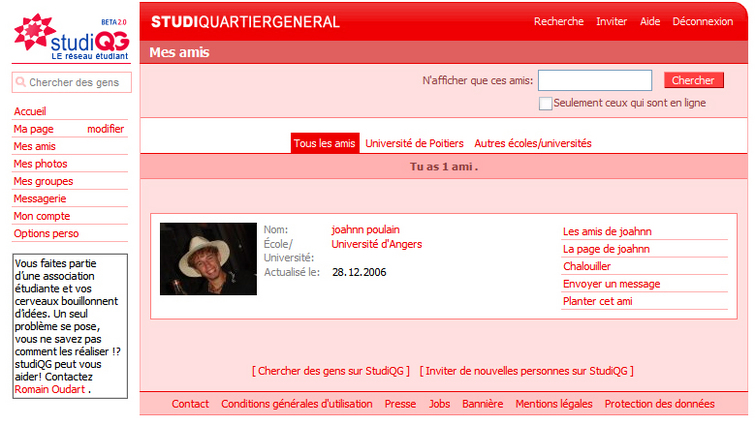Image resolution: width=756 pixels, height=425 pixels.
Task: Click 'Chercher des gens sur StudiQG' link
Action: pos(331,371)
